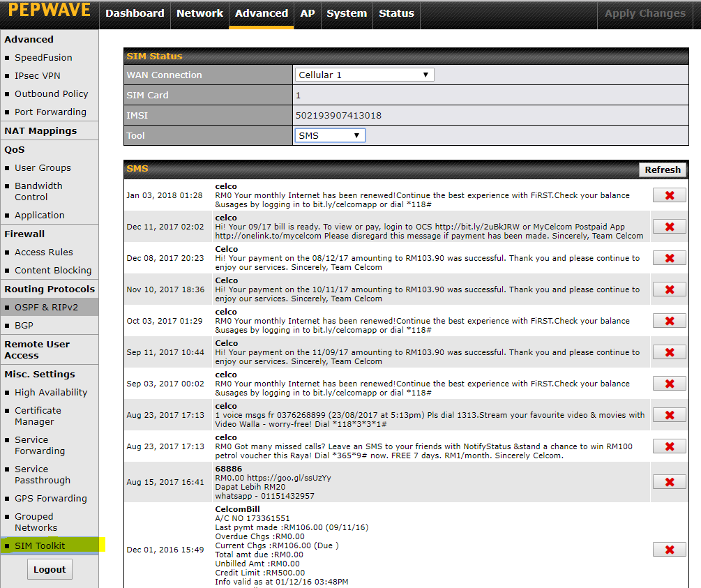Delete the Oct 03, 2017 renewal SMS

pos(669,321)
